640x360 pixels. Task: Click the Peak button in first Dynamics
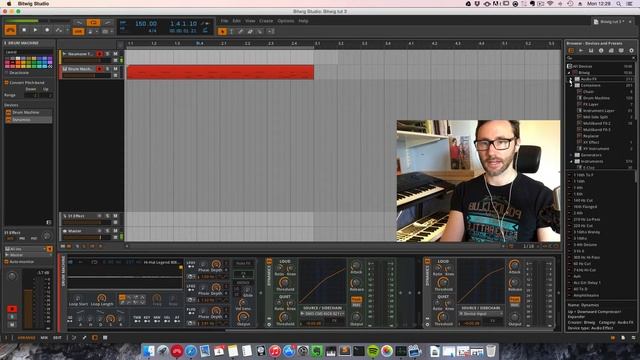[356, 300]
